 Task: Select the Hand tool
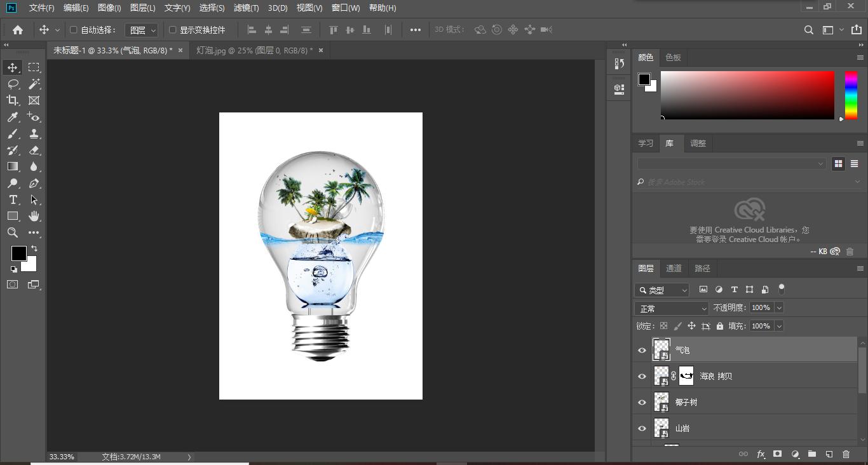(x=34, y=216)
